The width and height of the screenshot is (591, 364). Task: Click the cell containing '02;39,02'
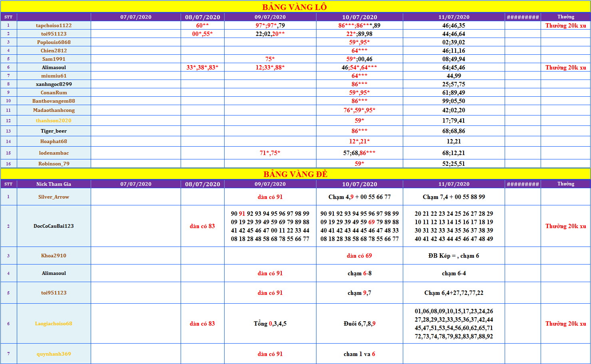tap(454, 42)
